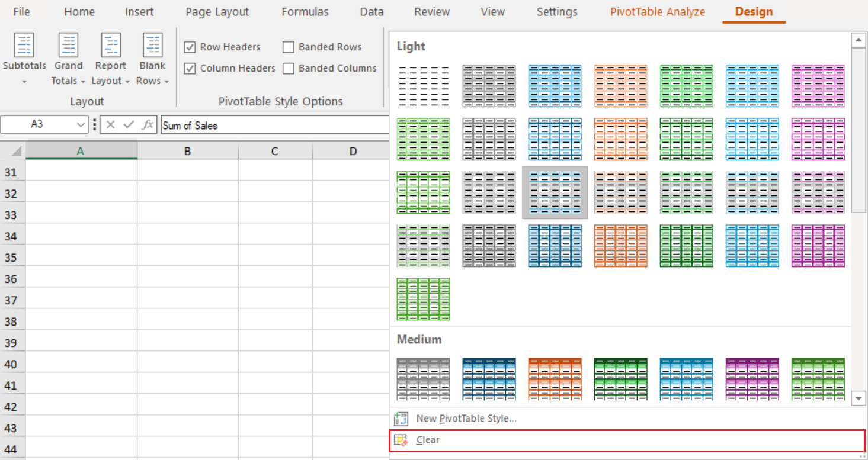
Task: Click the Clear style eraser icon
Action: pos(401,440)
